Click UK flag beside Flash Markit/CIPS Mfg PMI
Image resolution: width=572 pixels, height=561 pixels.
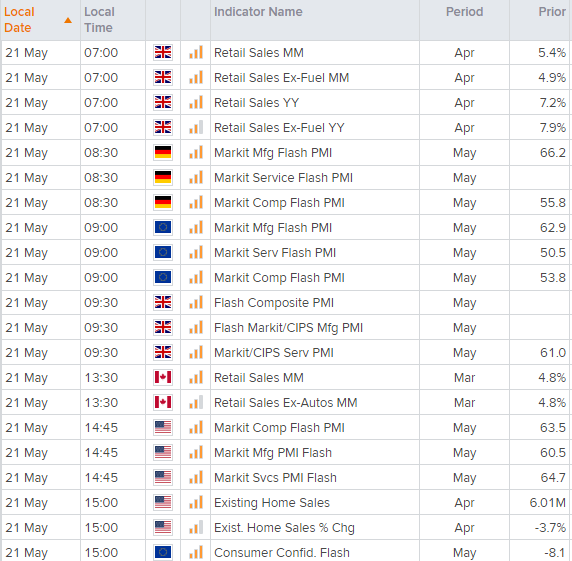(163, 328)
